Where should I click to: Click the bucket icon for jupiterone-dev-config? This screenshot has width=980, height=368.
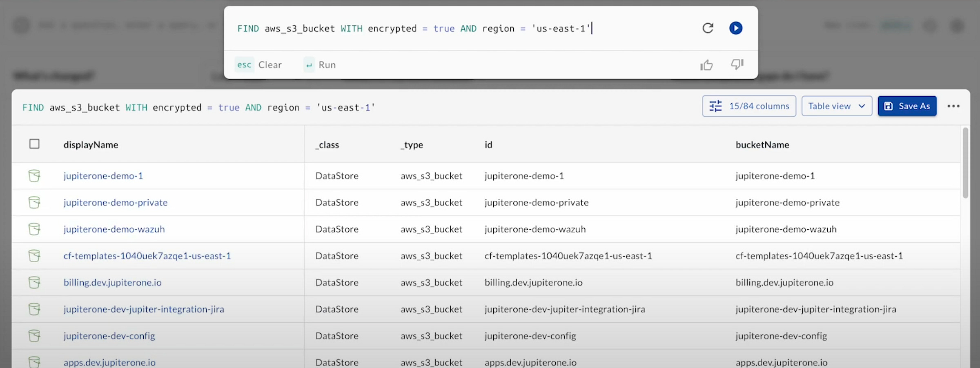point(34,336)
